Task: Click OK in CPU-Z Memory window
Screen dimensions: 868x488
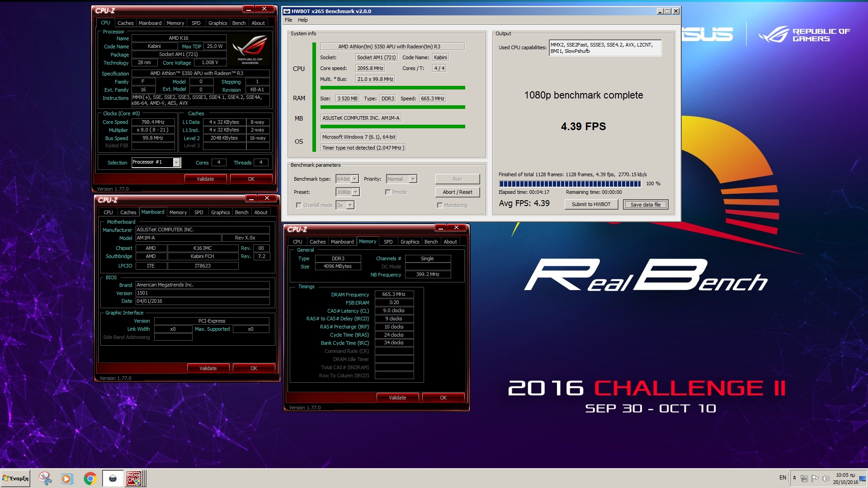Action: click(443, 398)
